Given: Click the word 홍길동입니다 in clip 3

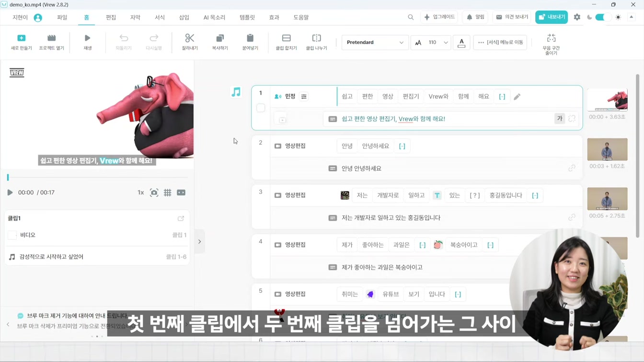Looking at the screenshot, I should click(x=506, y=195).
